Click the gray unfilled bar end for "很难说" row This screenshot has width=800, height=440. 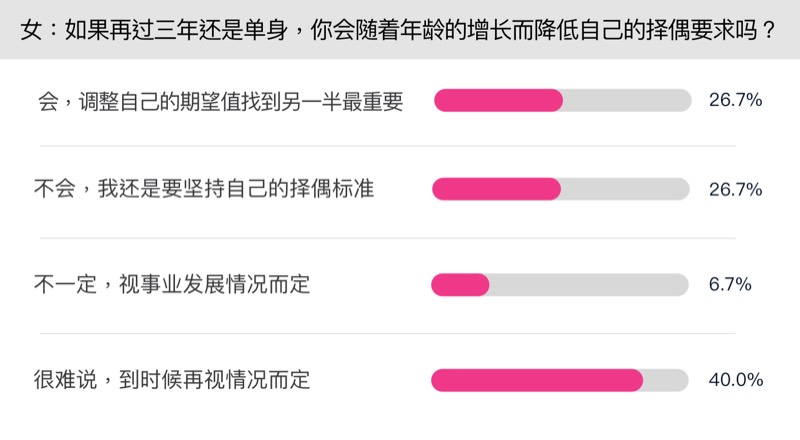(x=667, y=380)
